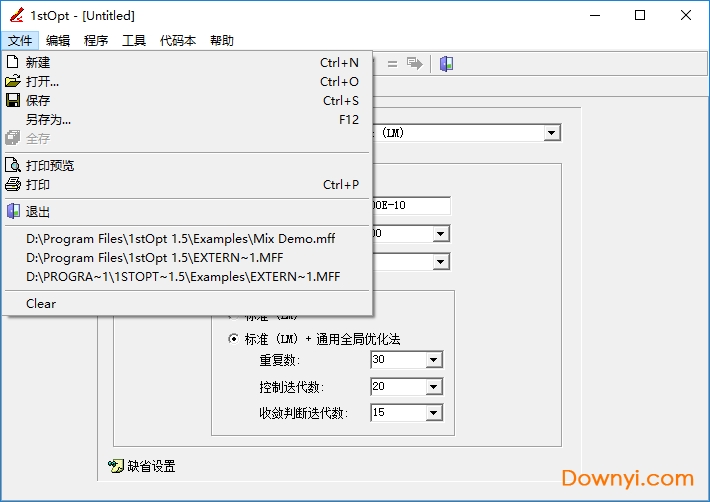Click the 打印预览 (Print Preview) icon
The image size is (710, 502).
(13, 165)
